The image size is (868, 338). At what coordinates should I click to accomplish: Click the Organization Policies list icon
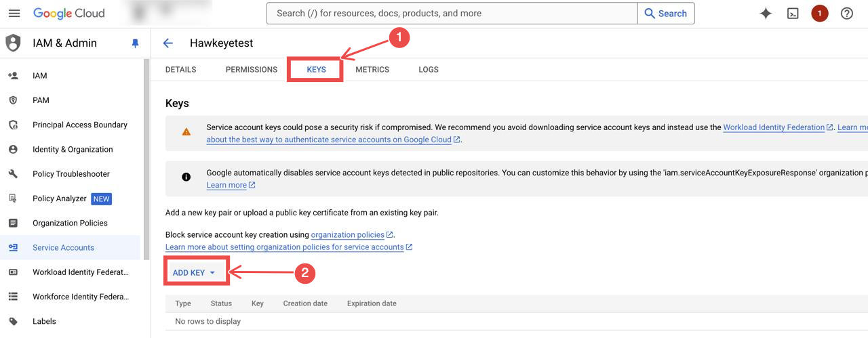pyautogui.click(x=13, y=223)
